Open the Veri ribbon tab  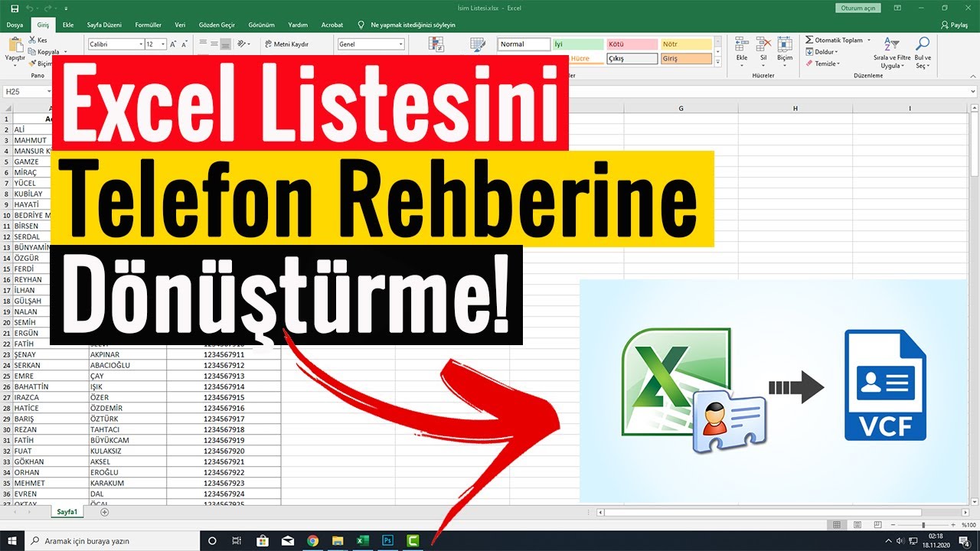180,24
